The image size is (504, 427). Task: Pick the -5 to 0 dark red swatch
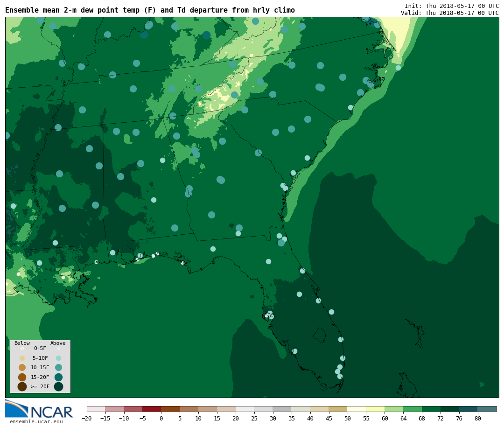(152, 409)
